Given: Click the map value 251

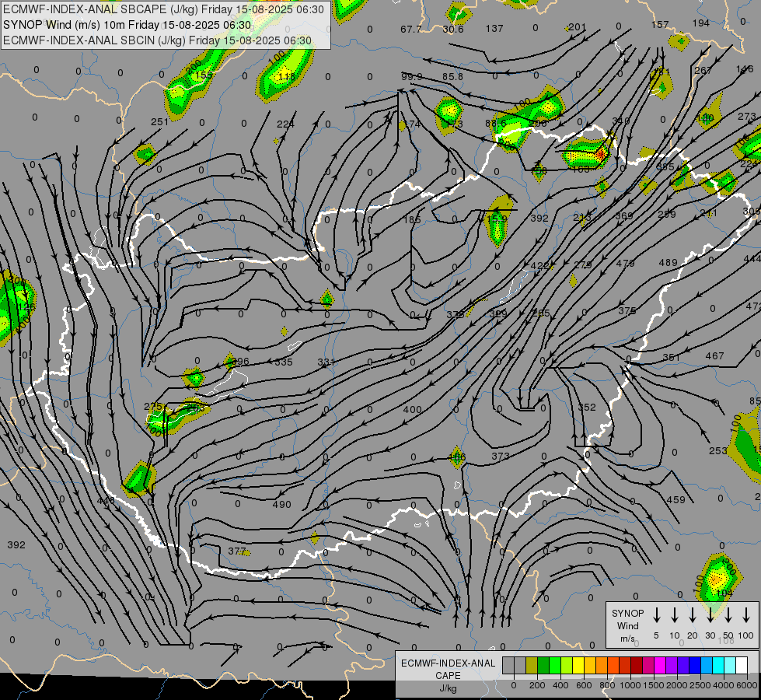Looking at the screenshot, I should click(x=159, y=122).
